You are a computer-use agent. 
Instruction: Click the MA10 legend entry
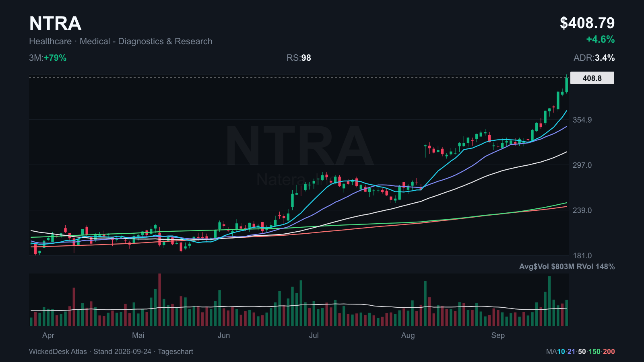point(555,352)
